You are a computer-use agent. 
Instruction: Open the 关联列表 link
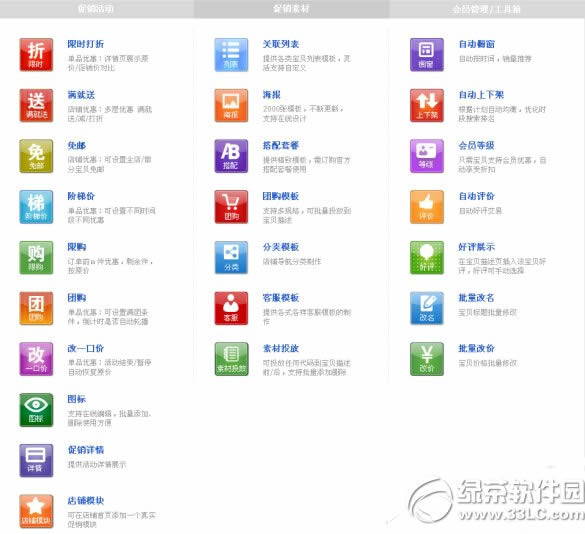click(281, 44)
